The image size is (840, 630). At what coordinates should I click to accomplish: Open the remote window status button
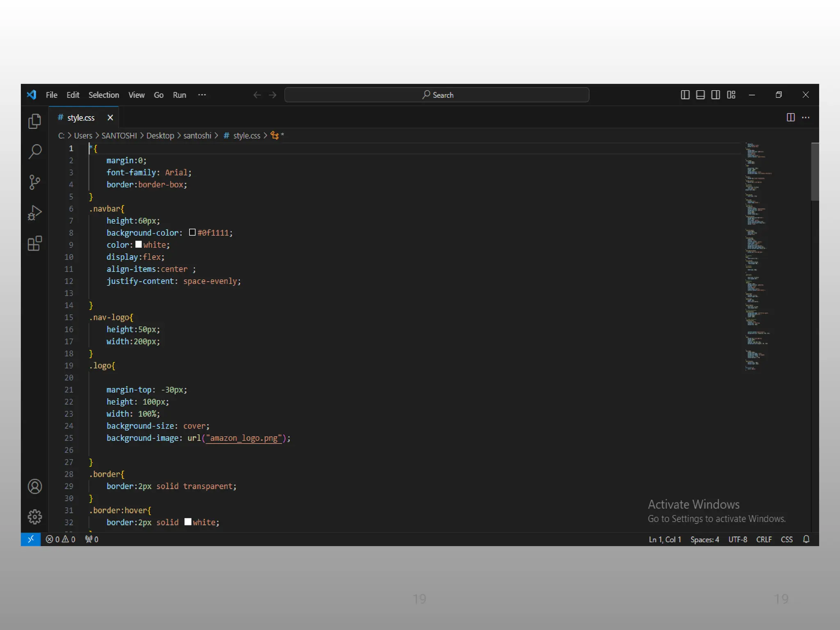pyautogui.click(x=31, y=539)
